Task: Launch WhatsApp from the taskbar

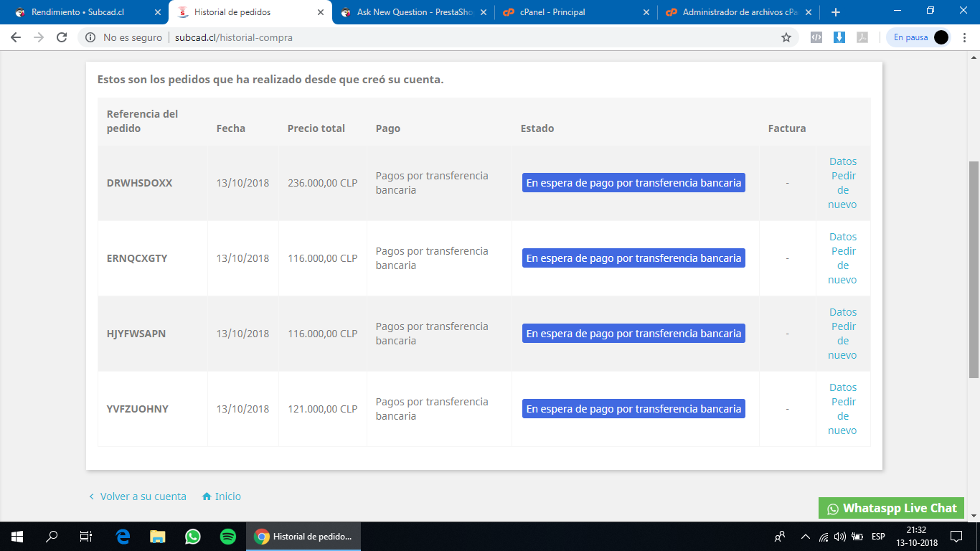Action: click(x=193, y=536)
